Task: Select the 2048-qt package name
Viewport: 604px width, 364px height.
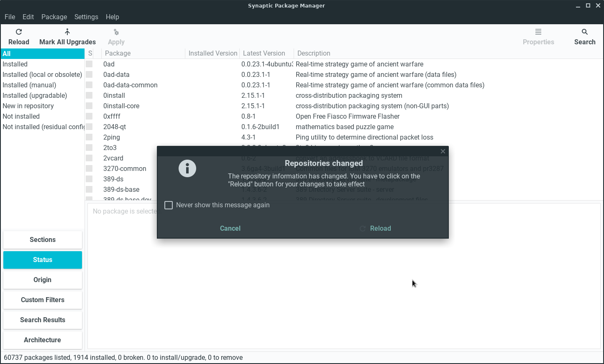Action: tap(115, 127)
